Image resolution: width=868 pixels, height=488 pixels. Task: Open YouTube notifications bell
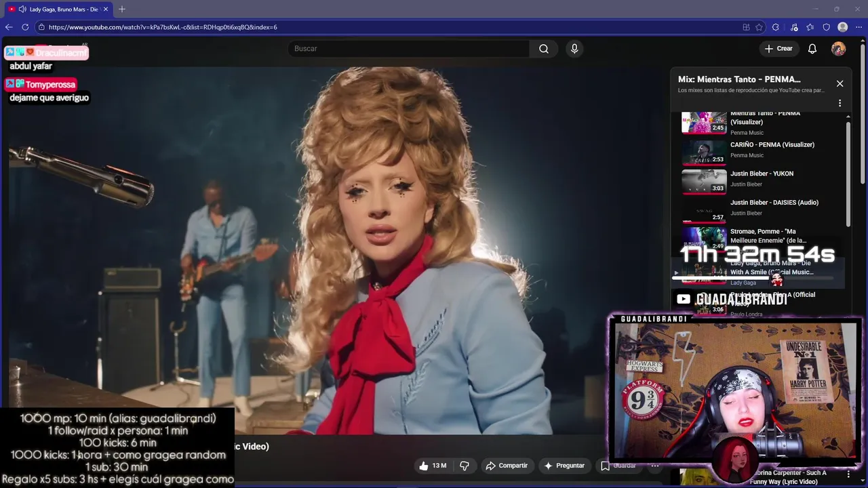pos(812,49)
